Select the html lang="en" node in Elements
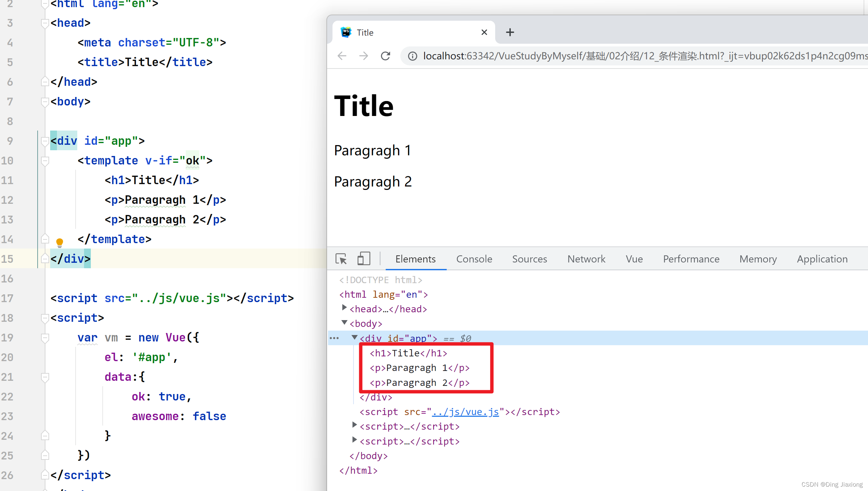Viewport: 868px width, 491px height. [384, 295]
